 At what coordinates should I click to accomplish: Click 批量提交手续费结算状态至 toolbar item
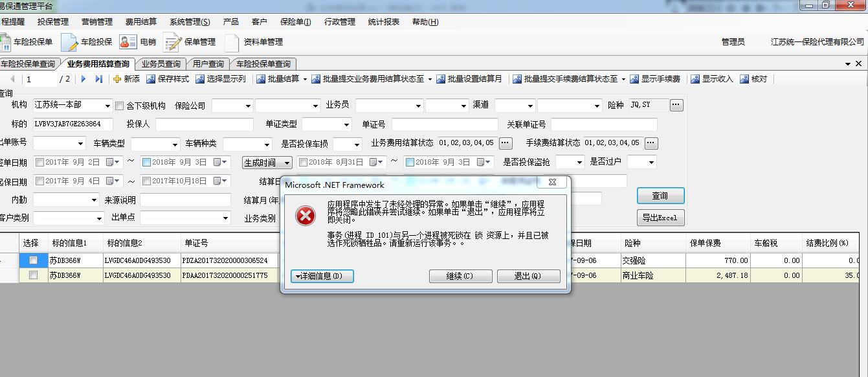click(x=565, y=79)
